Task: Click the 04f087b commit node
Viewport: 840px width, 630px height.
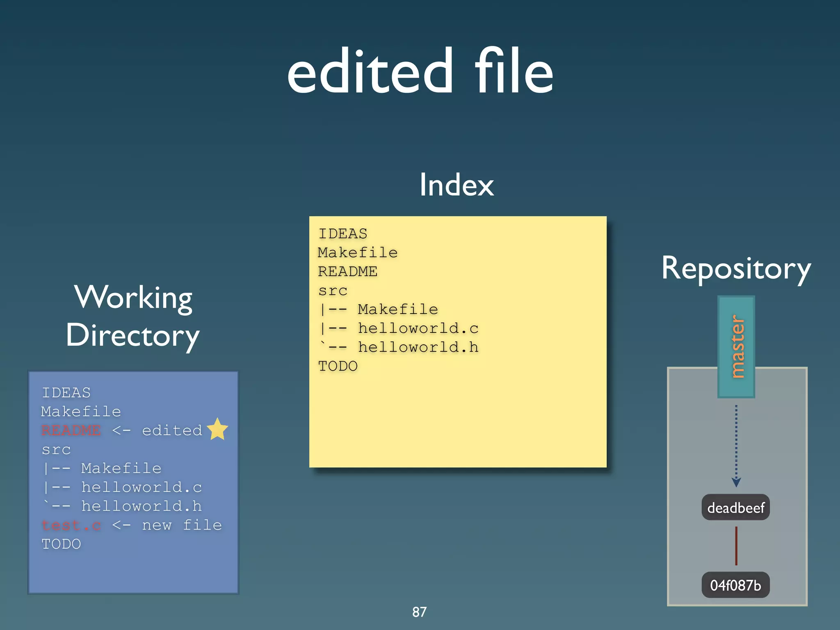Action: pyautogui.click(x=735, y=585)
